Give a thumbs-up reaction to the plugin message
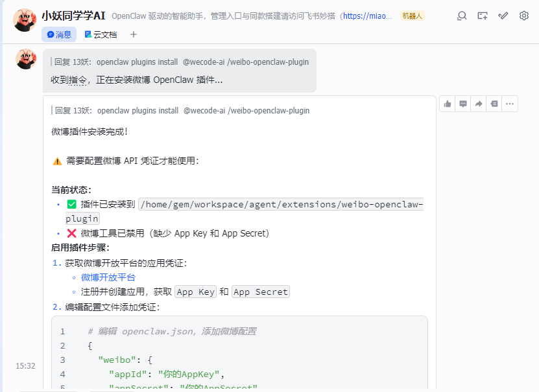The image size is (539, 392). click(x=447, y=104)
